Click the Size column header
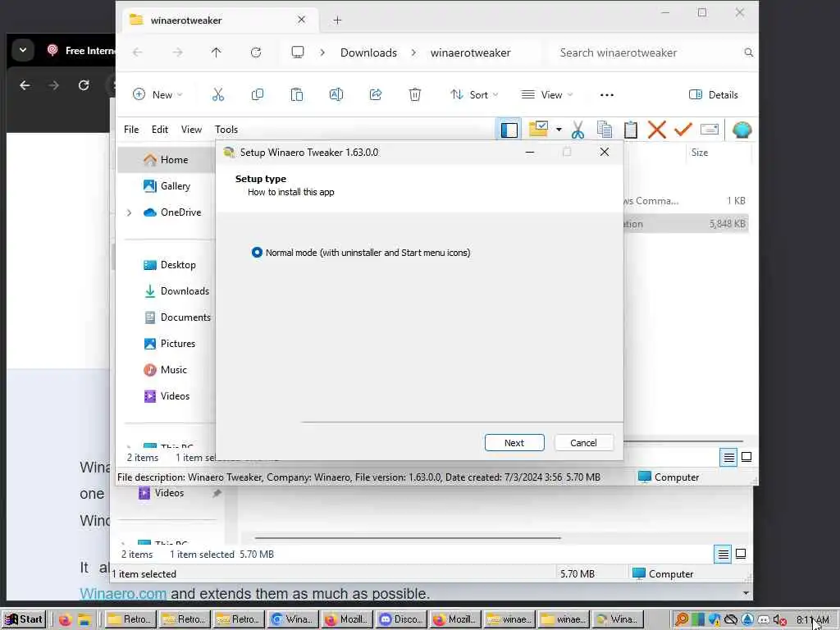The image size is (840, 630). [x=699, y=153]
